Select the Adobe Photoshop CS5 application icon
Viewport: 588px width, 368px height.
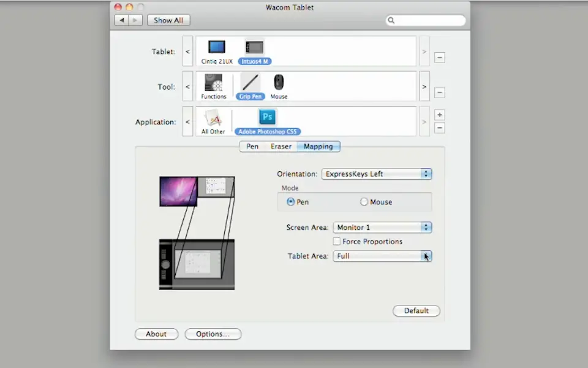pyautogui.click(x=268, y=117)
